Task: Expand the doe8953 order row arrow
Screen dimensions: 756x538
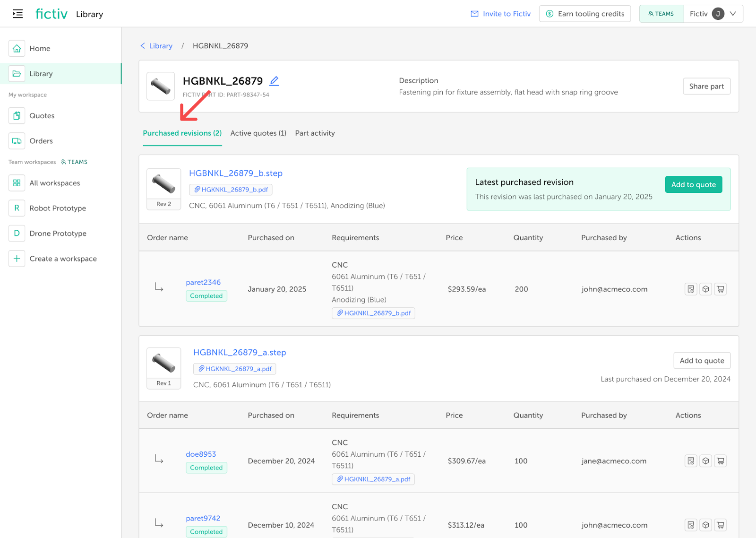Action: pos(159,460)
